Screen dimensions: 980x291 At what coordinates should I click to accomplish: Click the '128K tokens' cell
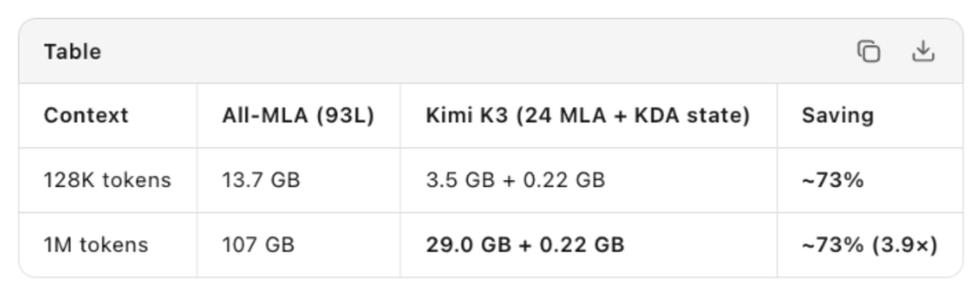coord(108,180)
